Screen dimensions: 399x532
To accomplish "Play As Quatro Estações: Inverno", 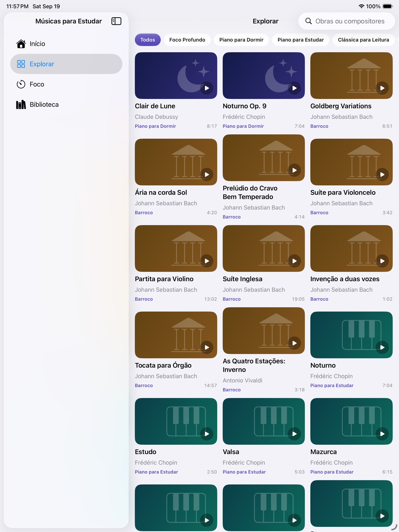I will (294, 343).
